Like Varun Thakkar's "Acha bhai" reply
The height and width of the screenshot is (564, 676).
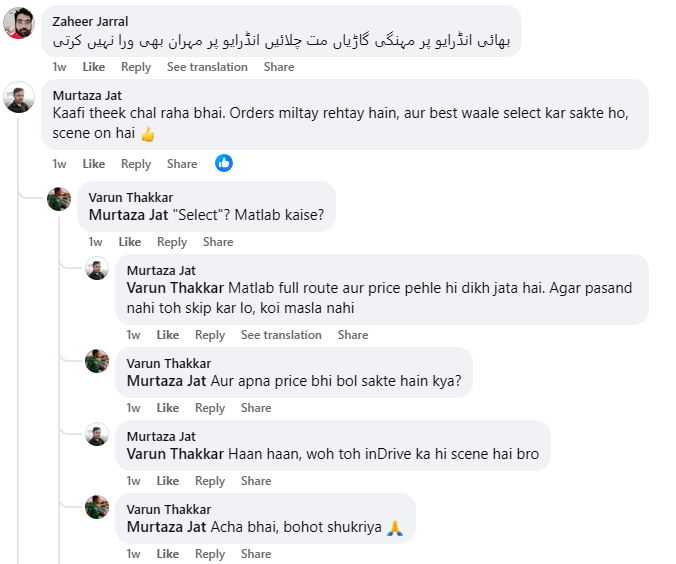tap(168, 554)
